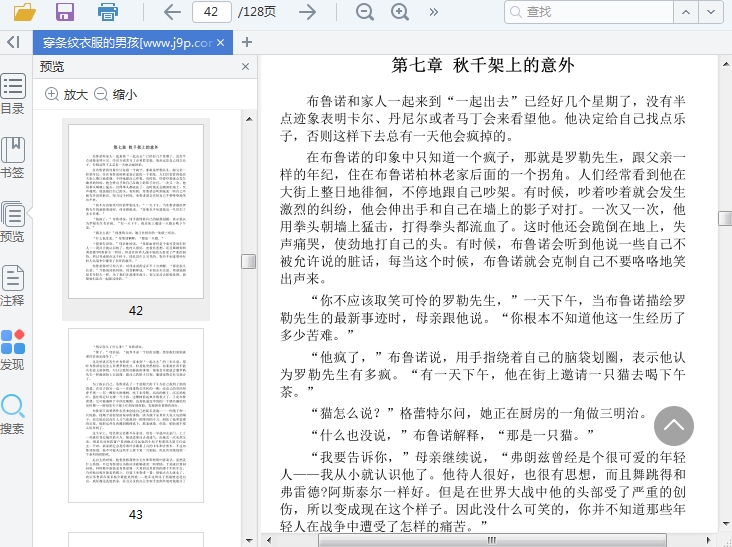Collapse the sidebar with the arrow icon

coord(13,42)
